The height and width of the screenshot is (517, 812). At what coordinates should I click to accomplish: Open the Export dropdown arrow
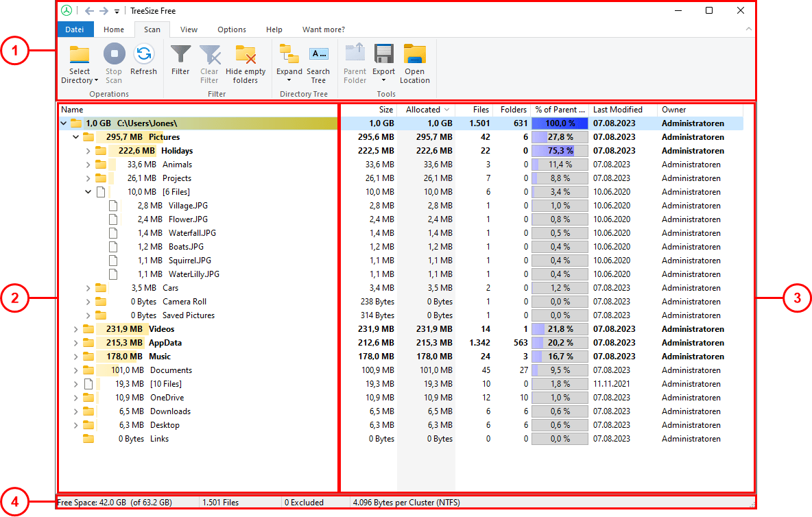pos(384,80)
